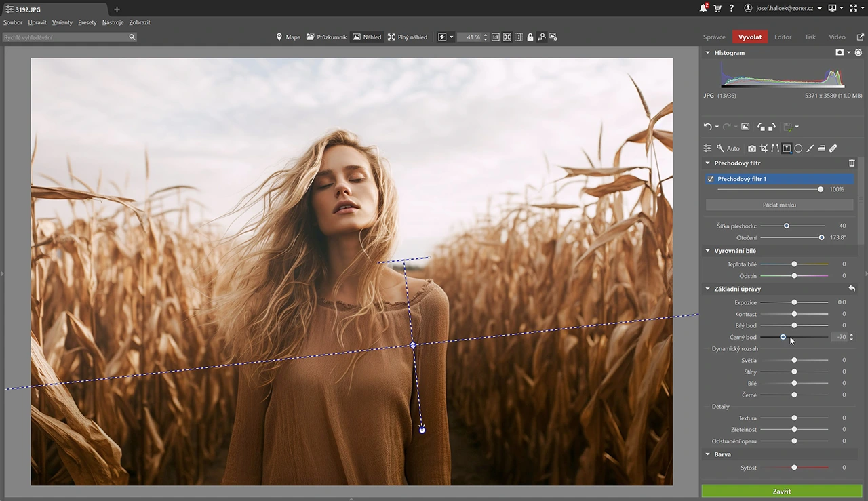Open the Nástroje menu

pos(113,22)
